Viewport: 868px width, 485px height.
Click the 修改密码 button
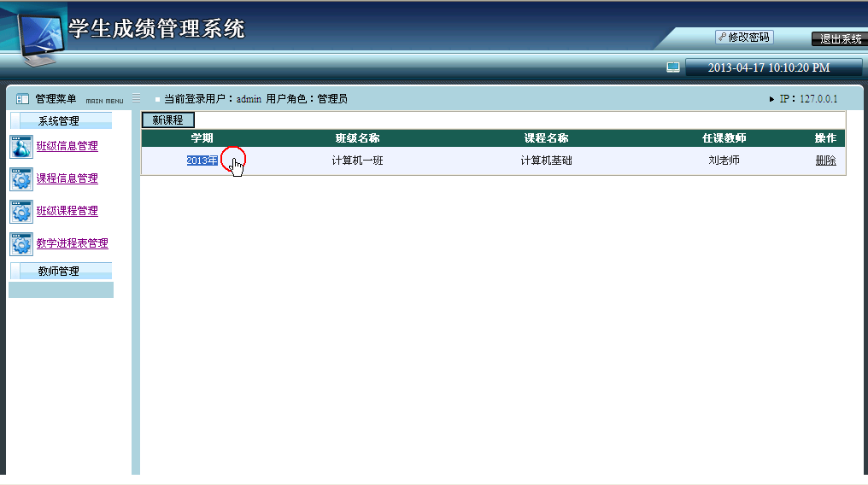tap(744, 37)
